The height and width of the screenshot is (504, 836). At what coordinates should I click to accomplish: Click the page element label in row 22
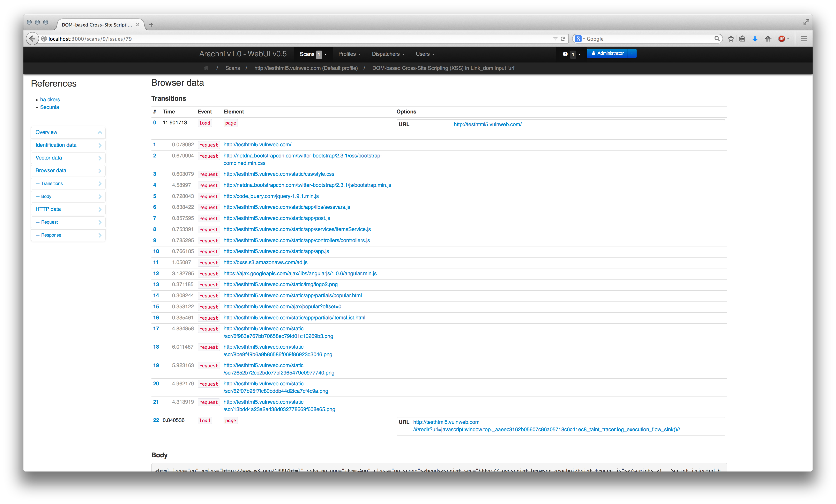tap(230, 421)
